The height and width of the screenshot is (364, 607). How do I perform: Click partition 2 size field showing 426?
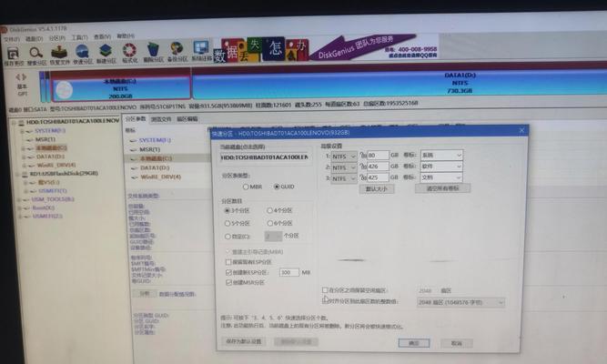pyautogui.click(x=378, y=167)
